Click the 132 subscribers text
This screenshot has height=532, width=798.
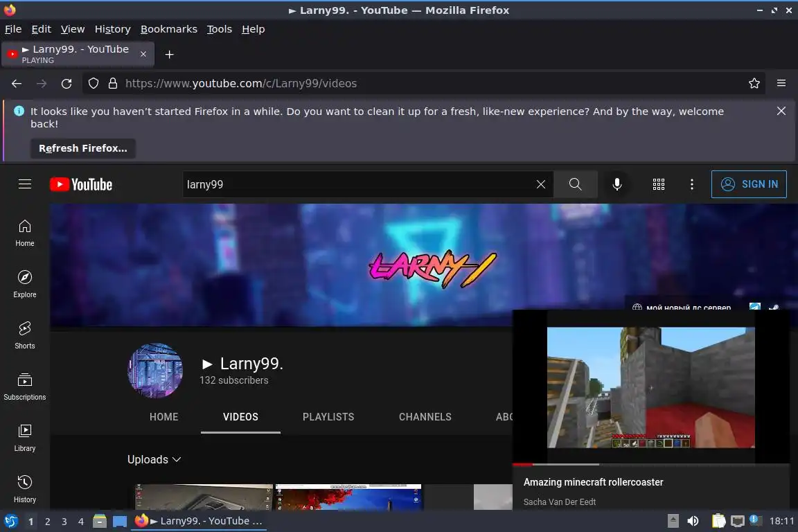(x=233, y=380)
